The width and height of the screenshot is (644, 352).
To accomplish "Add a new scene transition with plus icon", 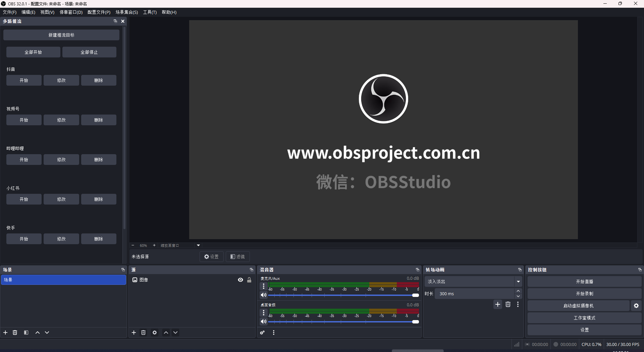I will click(x=498, y=304).
